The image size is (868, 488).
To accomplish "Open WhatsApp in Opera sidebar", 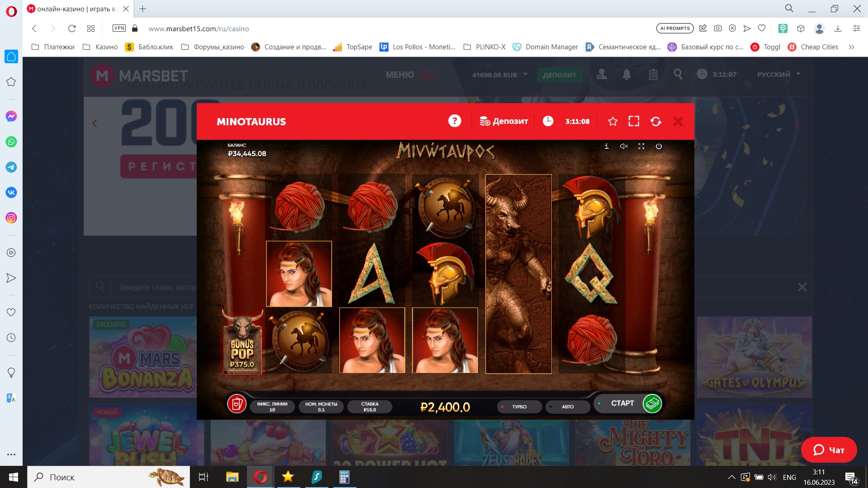I will tap(11, 142).
